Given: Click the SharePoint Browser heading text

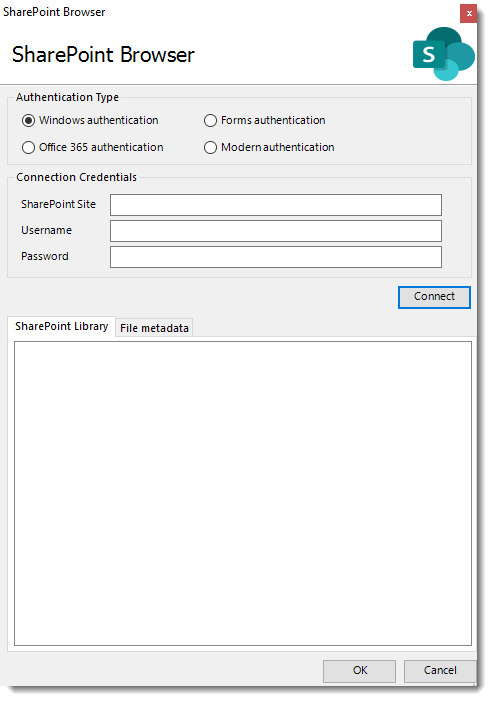Looking at the screenshot, I should pos(103,55).
